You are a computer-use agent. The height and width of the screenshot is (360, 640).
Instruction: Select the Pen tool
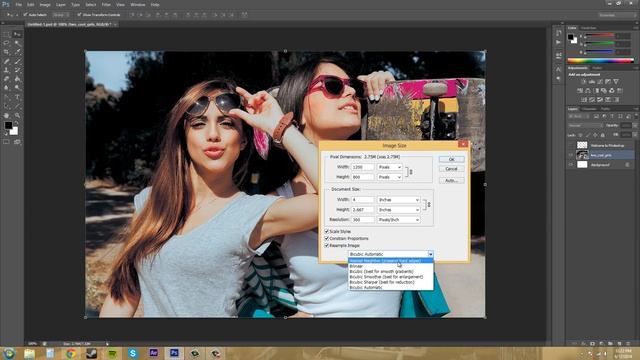[6, 97]
